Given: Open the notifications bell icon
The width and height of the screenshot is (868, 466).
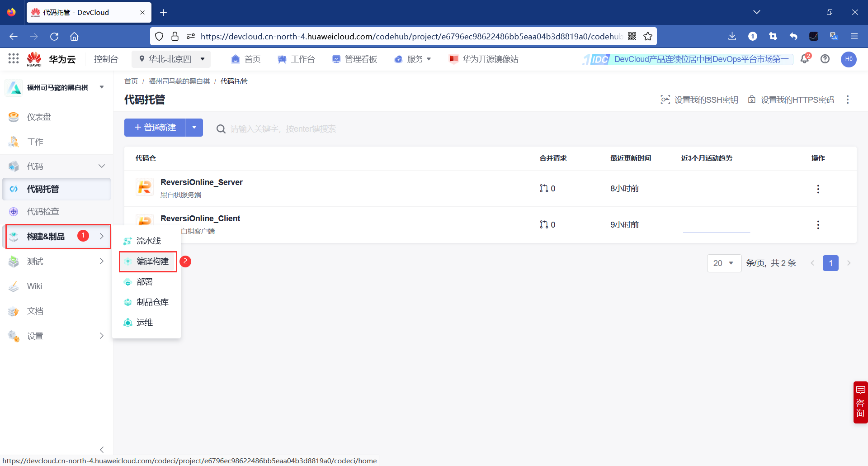Looking at the screenshot, I should (x=805, y=59).
